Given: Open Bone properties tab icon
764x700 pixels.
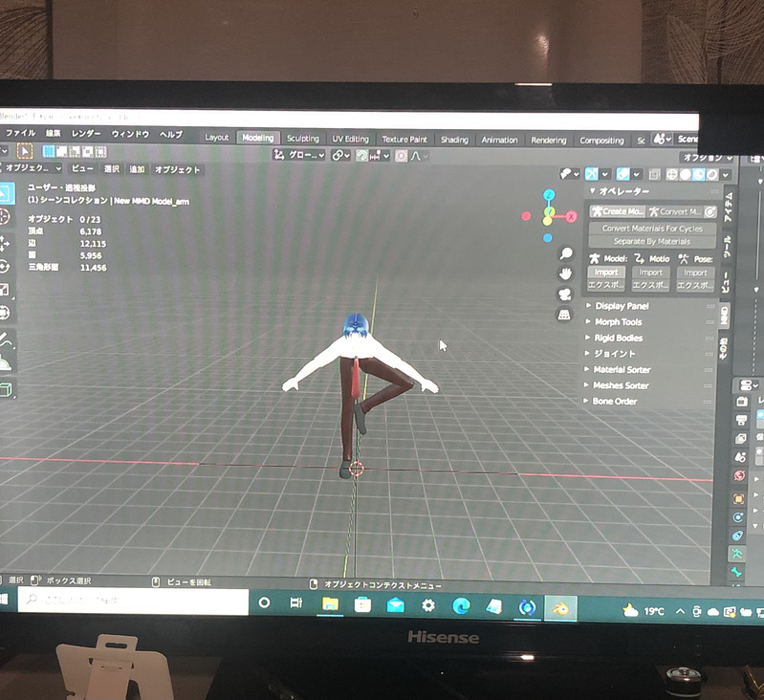Looking at the screenshot, I should [736, 572].
